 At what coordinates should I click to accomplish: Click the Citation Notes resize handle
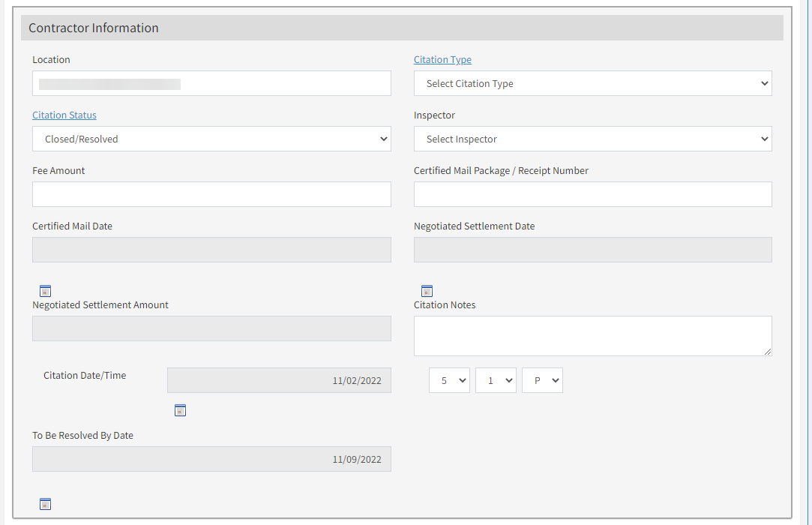click(x=768, y=352)
